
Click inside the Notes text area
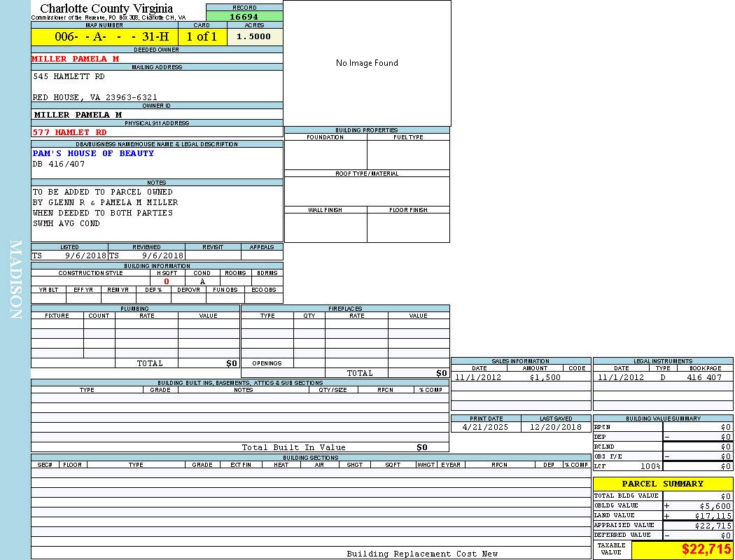[157, 213]
